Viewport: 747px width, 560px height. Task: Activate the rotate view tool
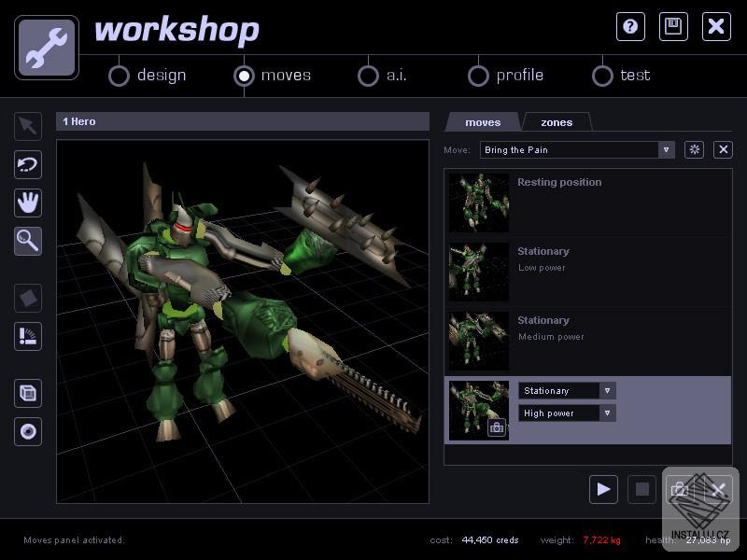click(x=28, y=164)
